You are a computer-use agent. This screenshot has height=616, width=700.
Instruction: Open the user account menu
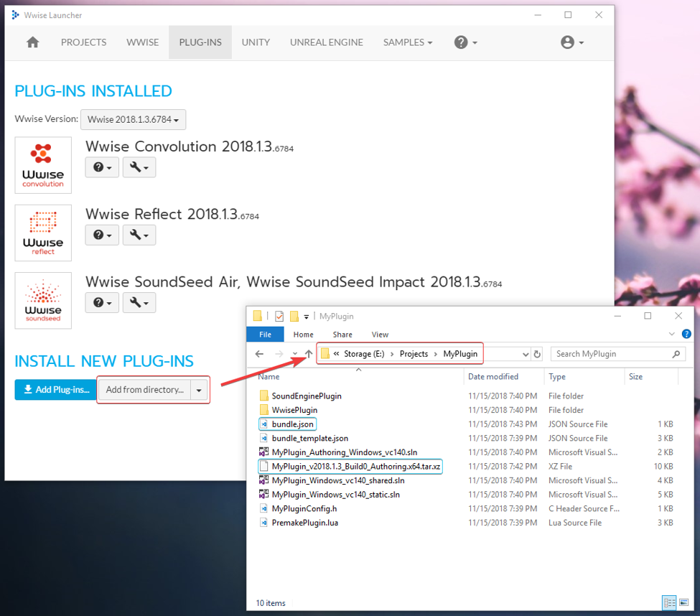[x=572, y=42]
